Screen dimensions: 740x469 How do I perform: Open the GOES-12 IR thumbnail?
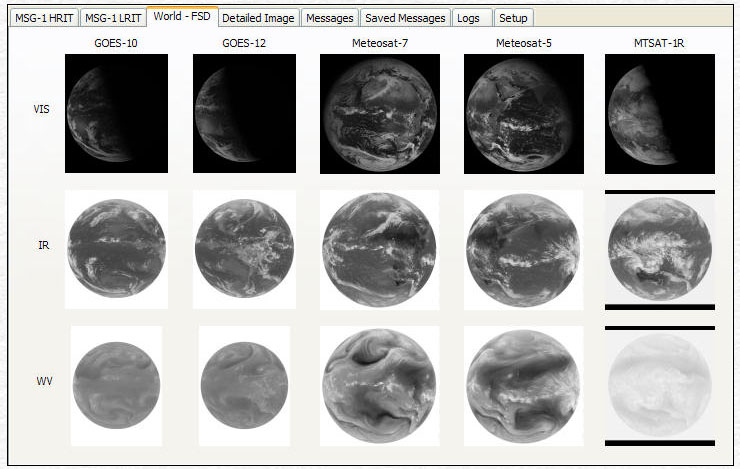(244, 249)
